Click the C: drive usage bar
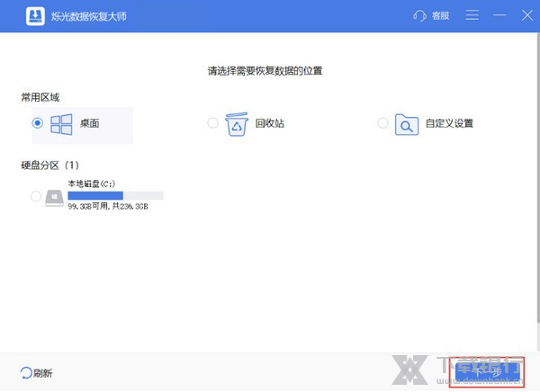 pyautogui.click(x=115, y=195)
